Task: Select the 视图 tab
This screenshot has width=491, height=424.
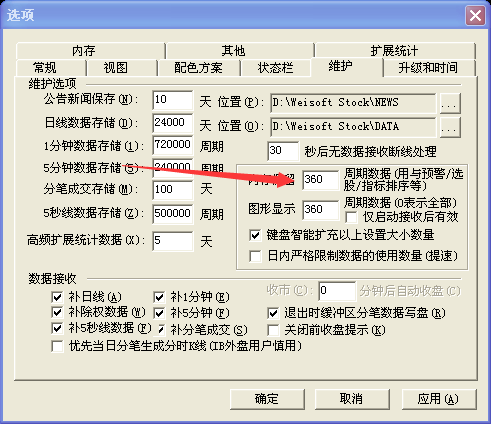Action: tap(122, 68)
